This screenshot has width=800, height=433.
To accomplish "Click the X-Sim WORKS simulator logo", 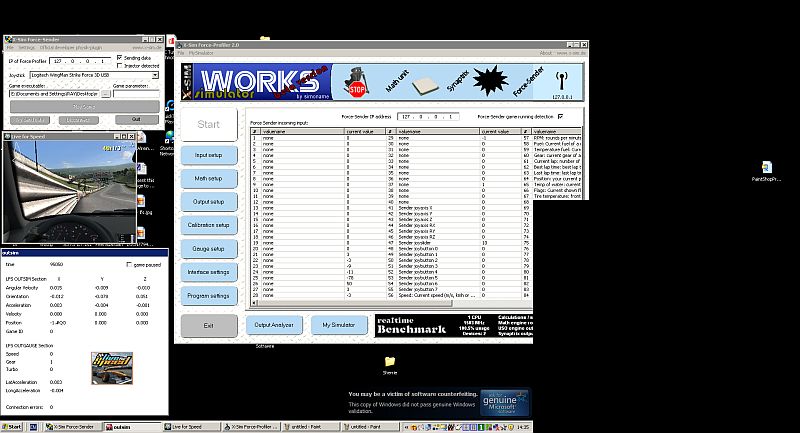I will pos(256,82).
